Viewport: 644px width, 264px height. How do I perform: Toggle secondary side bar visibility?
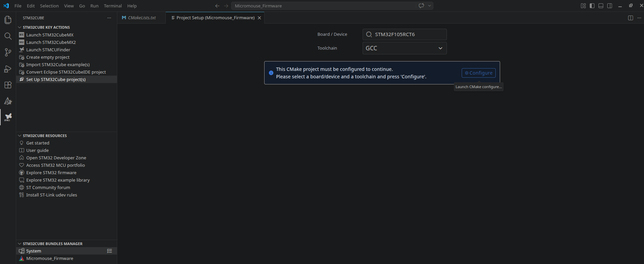[610, 6]
